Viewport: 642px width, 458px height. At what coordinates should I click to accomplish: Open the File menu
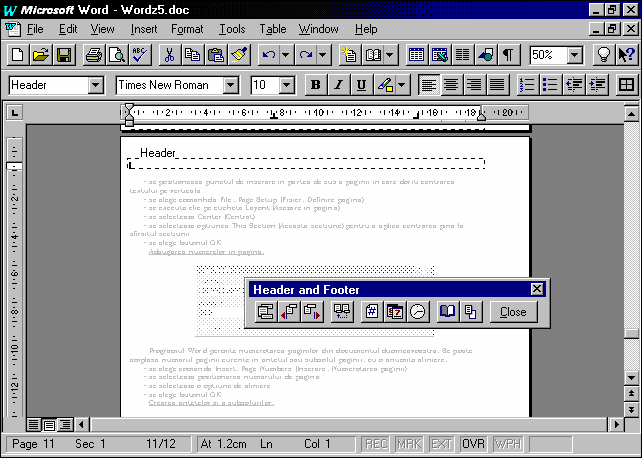coord(35,29)
